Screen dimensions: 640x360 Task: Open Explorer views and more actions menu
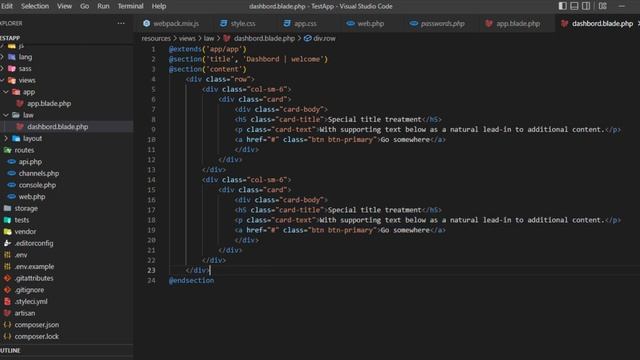[121, 23]
